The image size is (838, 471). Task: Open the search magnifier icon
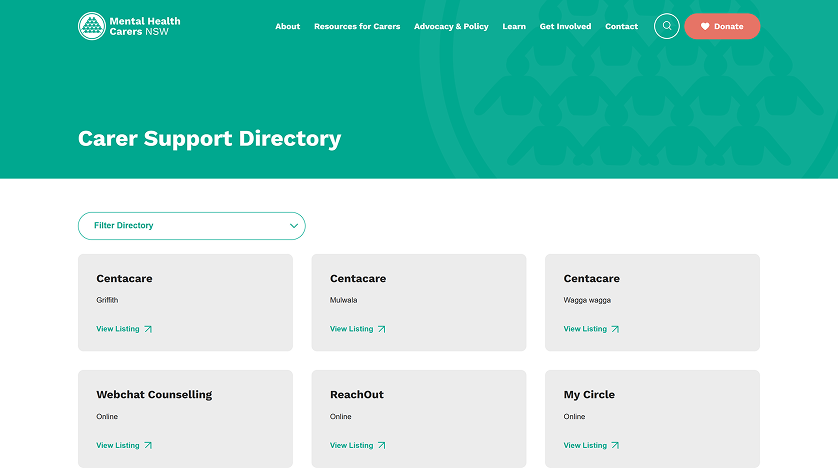coord(666,26)
